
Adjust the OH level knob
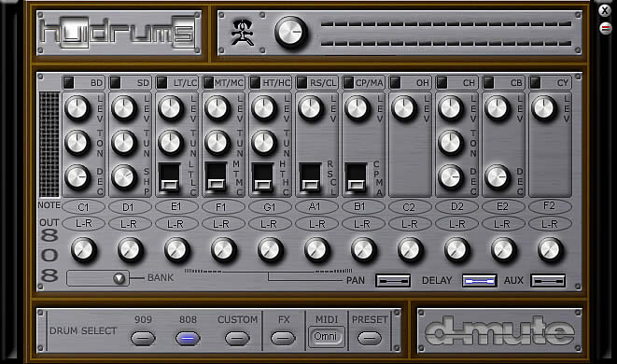click(x=404, y=108)
